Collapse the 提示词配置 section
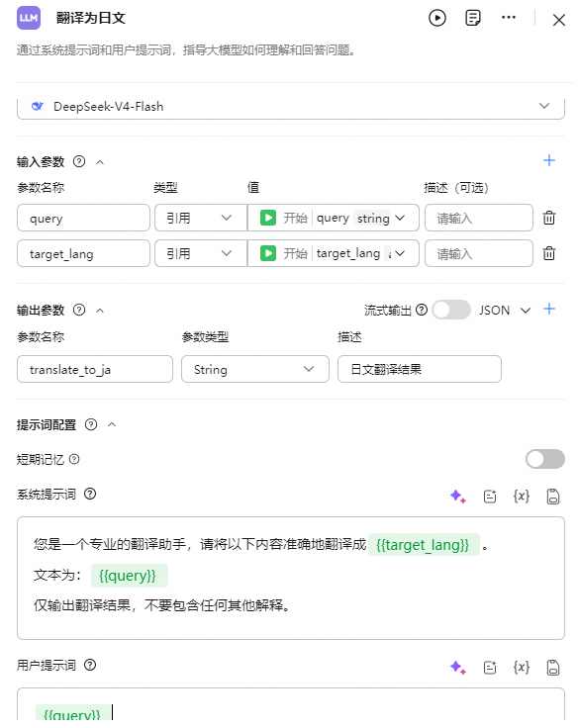Image resolution: width=578 pixels, height=728 pixels. [112, 424]
